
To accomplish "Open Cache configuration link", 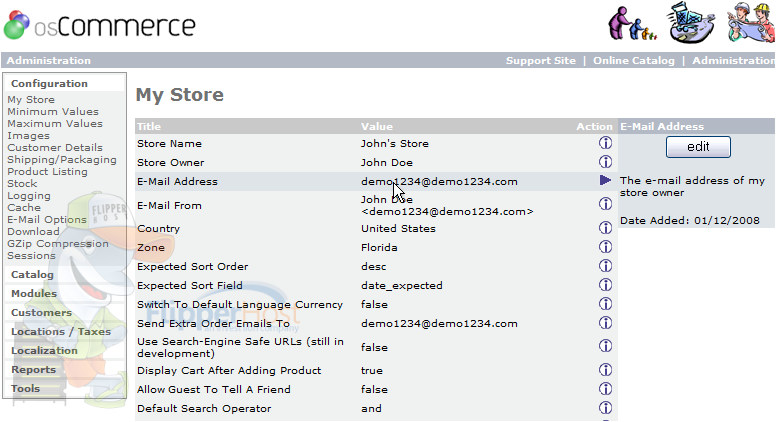I will click(24, 208).
